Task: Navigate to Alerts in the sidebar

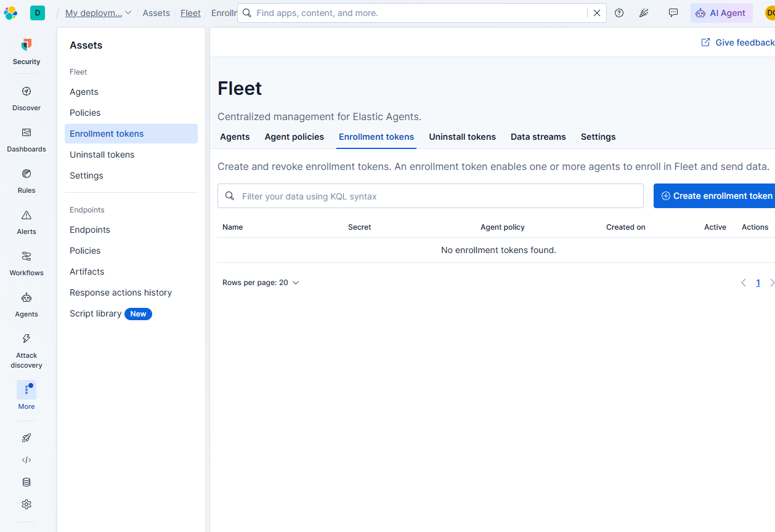Action: point(26,222)
